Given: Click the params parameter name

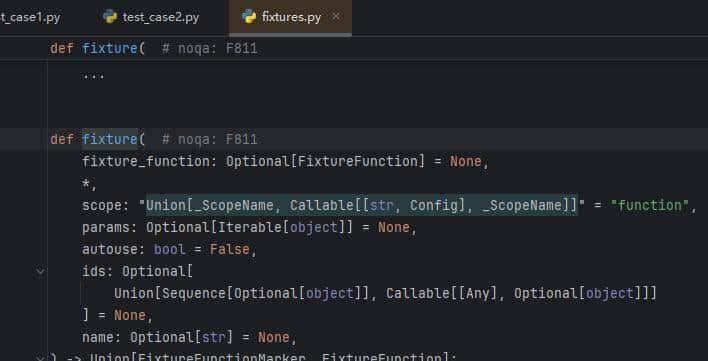Looking at the screenshot, I should (106, 227).
